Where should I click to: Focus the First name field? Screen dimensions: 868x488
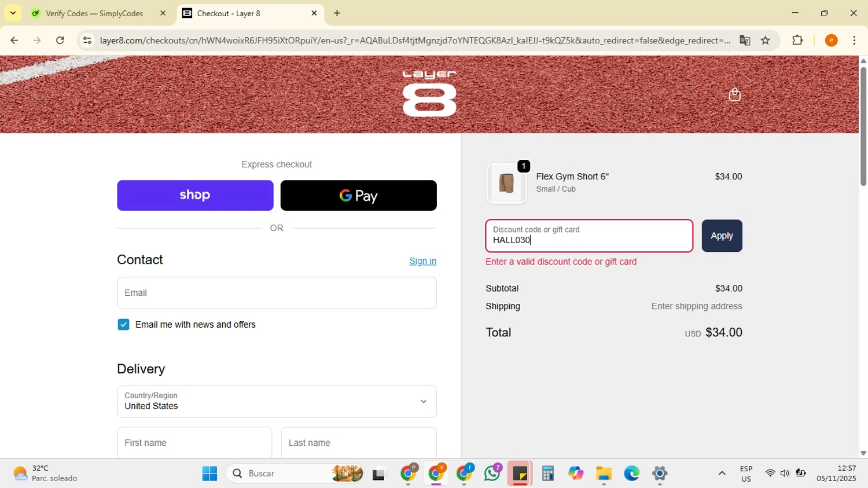(x=194, y=443)
